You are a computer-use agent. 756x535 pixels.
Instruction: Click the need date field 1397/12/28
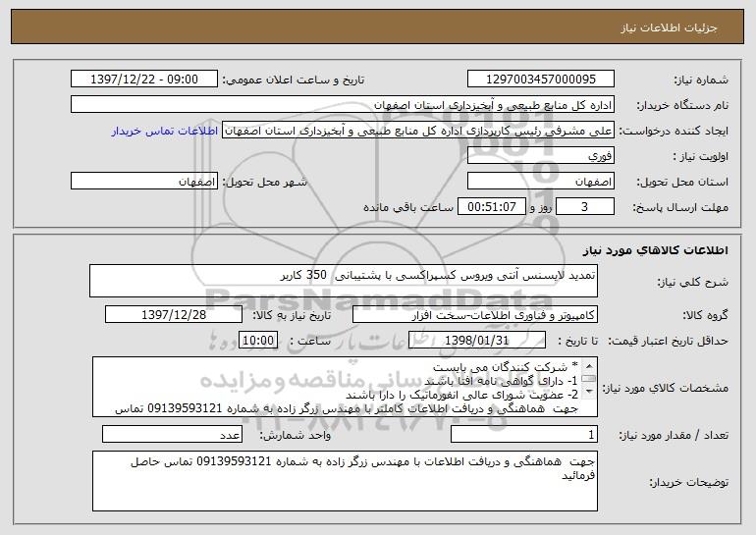(174, 315)
